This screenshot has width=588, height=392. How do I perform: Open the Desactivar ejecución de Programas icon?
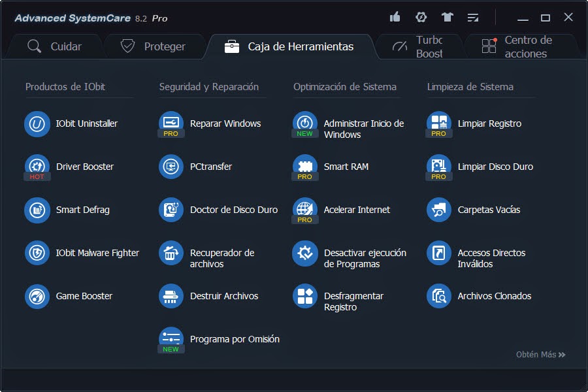pyautogui.click(x=305, y=253)
